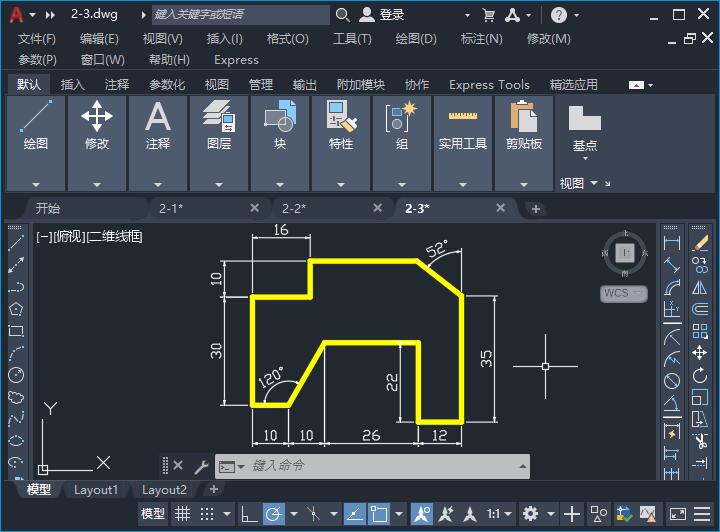
Task: Select the Polygon tool
Action: pyautogui.click(x=16, y=309)
